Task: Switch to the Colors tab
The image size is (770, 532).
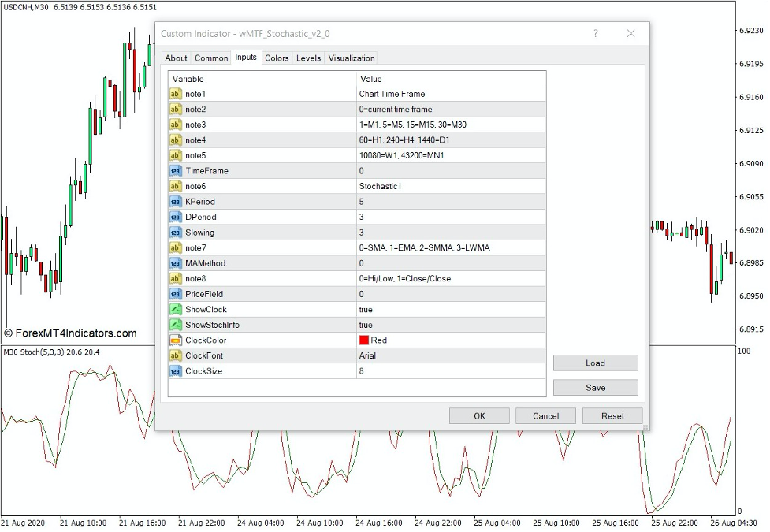Action: 277,58
